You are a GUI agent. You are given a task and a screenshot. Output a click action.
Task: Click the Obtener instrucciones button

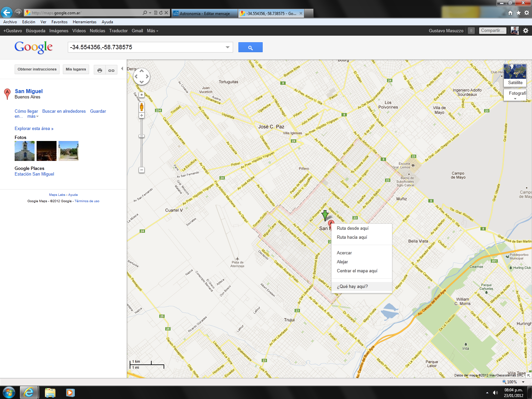click(37, 69)
